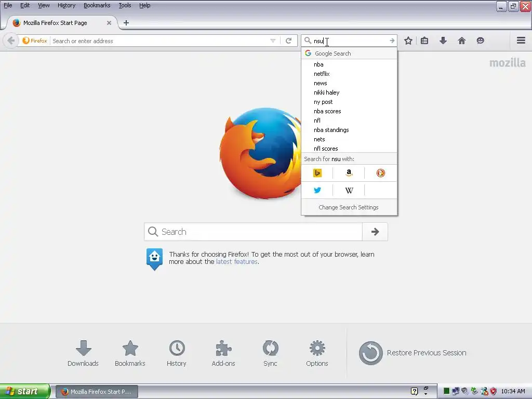
Task: Search with the Twitter bird icon
Action: [317, 190]
